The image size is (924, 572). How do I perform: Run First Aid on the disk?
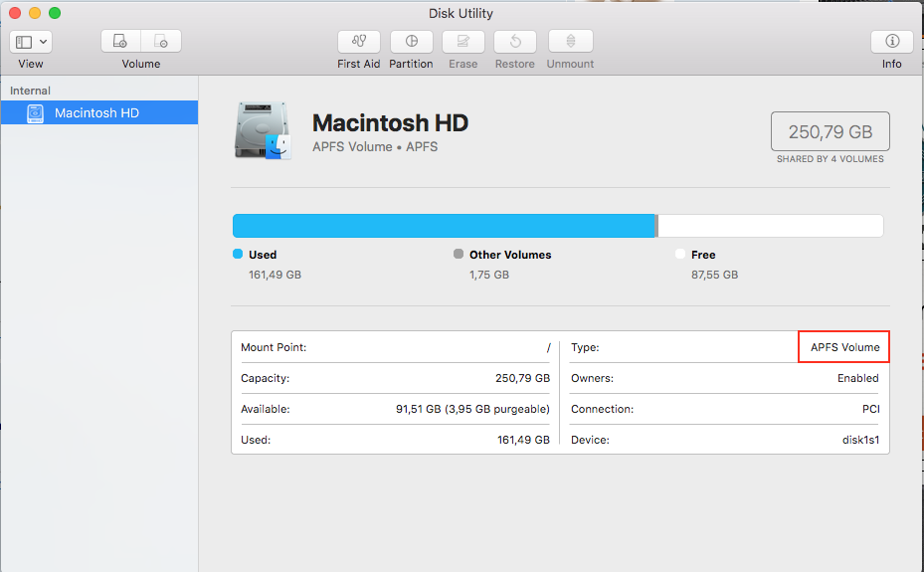click(358, 42)
